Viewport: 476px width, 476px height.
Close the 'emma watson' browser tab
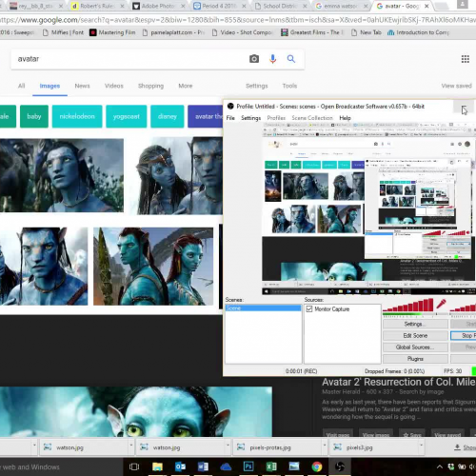[x=366, y=6]
